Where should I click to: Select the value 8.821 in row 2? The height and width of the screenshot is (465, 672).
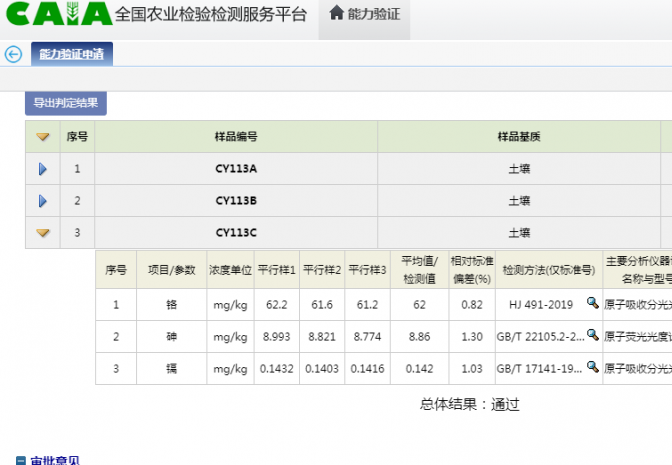tap(322, 337)
